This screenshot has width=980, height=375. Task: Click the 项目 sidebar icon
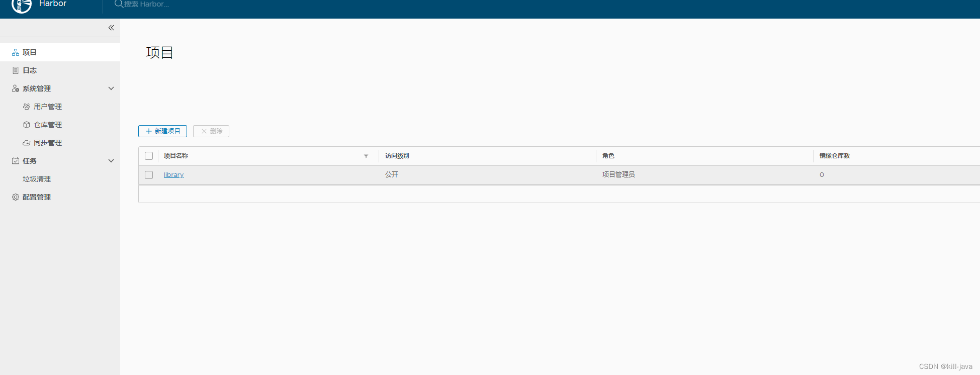(x=16, y=52)
